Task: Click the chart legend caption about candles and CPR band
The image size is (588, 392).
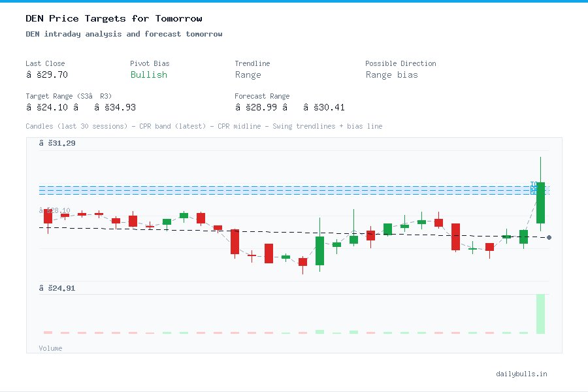Action: tap(204, 126)
